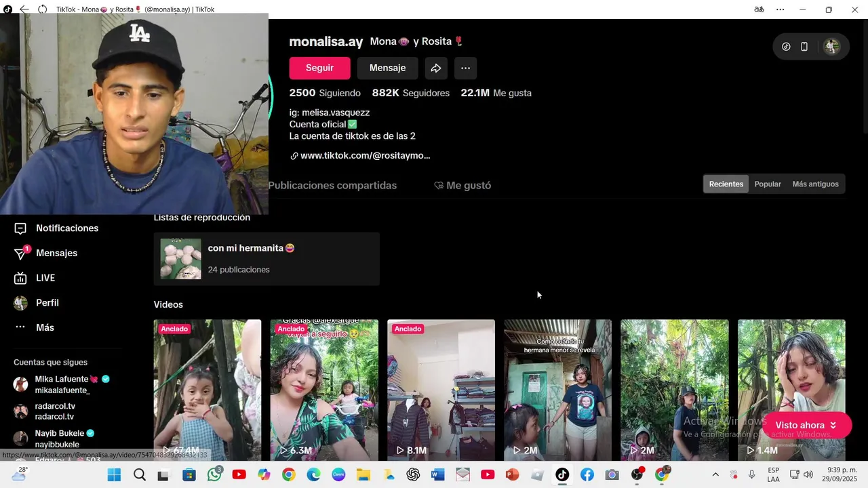Open Microsoft Store from the taskbar
This screenshot has height=488, width=868.
pos(189,475)
